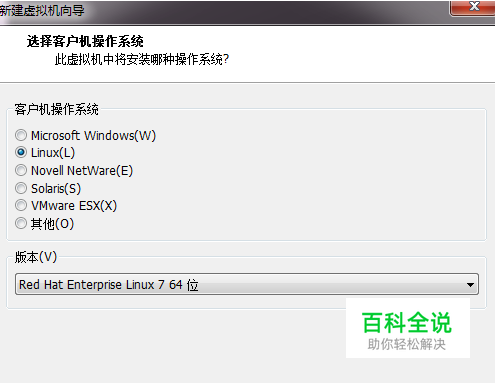
Task: Click the Microsoft Windows(W) label text
Action: pyautogui.click(x=93, y=136)
